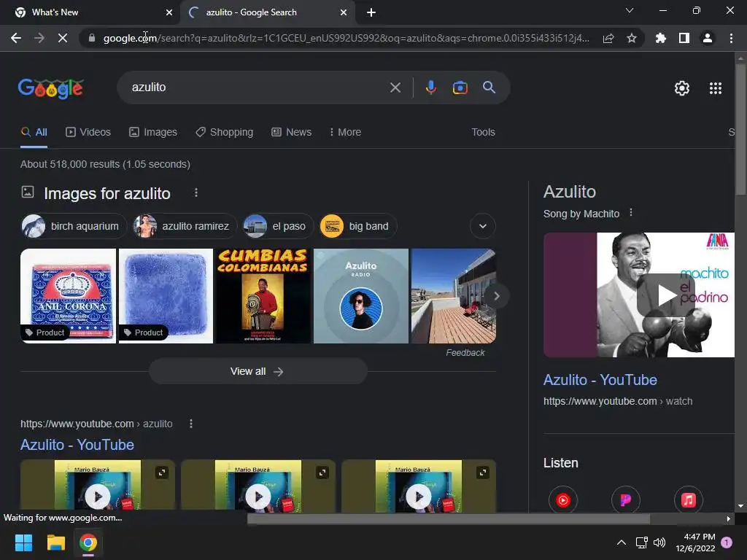This screenshot has height=560, width=747.
Task: Open Azulito - YouTube link in knowledge panel
Action: pos(600,380)
